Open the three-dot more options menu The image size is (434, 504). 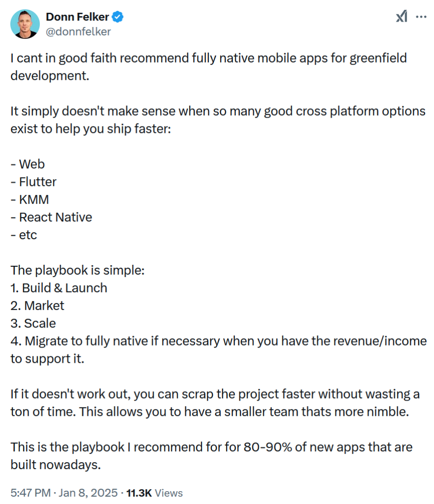click(x=421, y=16)
